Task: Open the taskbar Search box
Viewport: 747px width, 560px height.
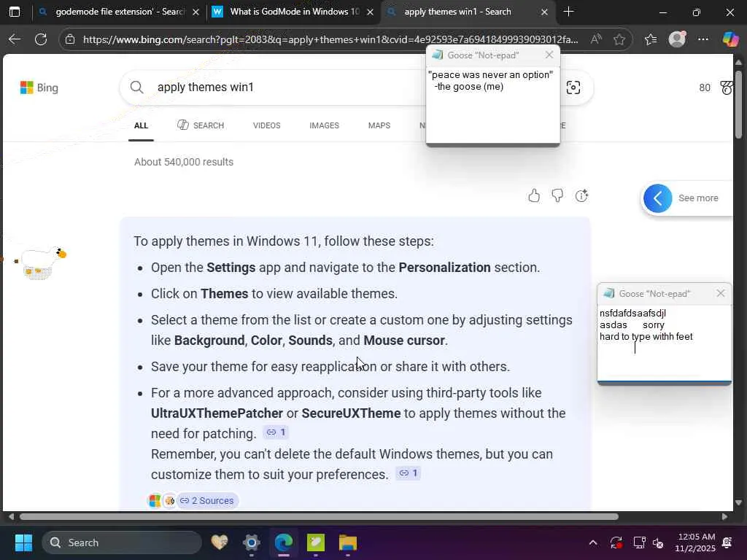Action: tap(122, 542)
